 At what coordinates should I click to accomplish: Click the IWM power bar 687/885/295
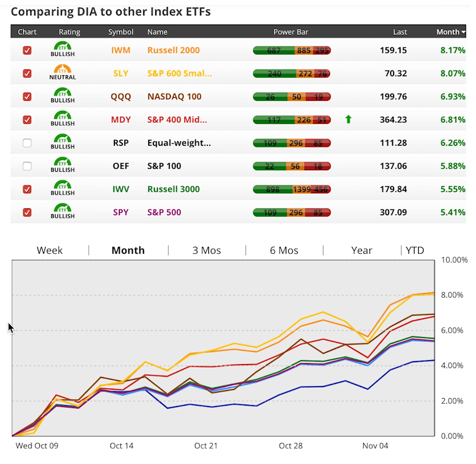[x=292, y=50]
